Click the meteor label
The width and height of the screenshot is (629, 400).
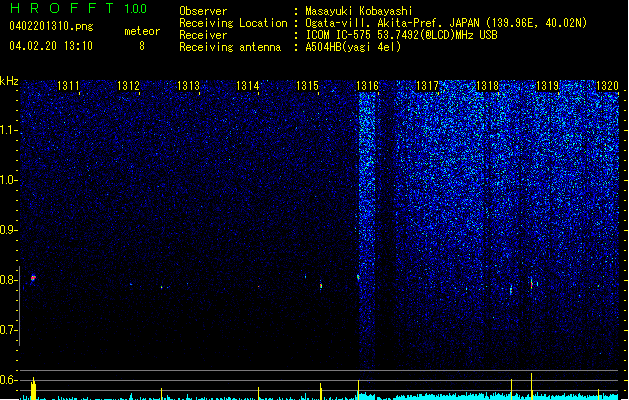[x=142, y=31]
